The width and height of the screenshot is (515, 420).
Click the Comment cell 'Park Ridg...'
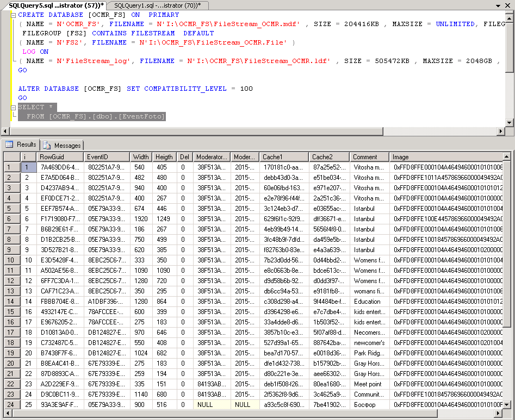[369, 353]
